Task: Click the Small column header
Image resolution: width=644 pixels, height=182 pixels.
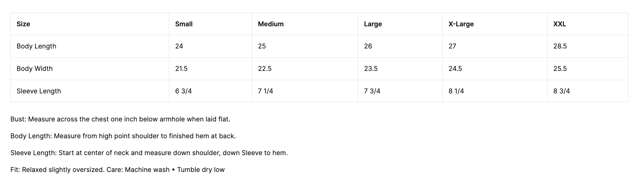Action: coord(184,24)
